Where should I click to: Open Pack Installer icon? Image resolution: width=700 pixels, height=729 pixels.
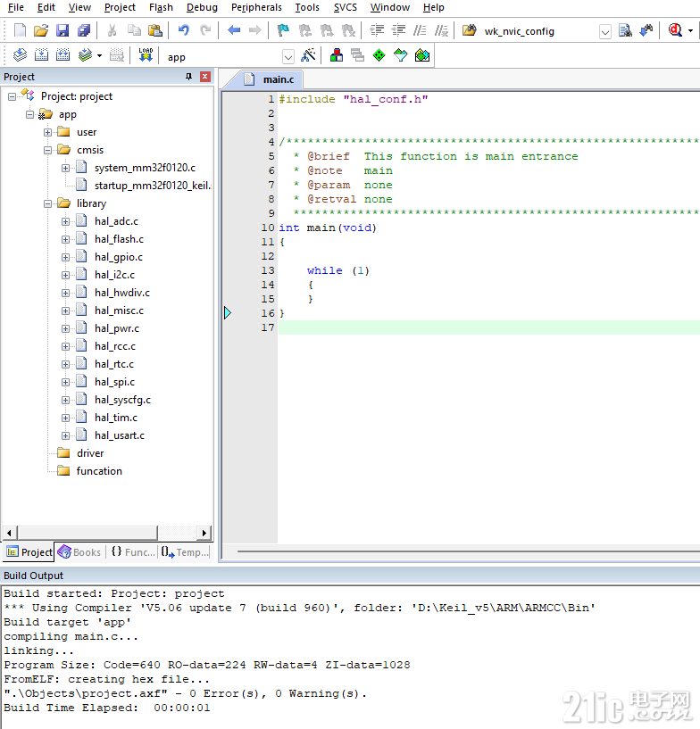(x=421, y=55)
